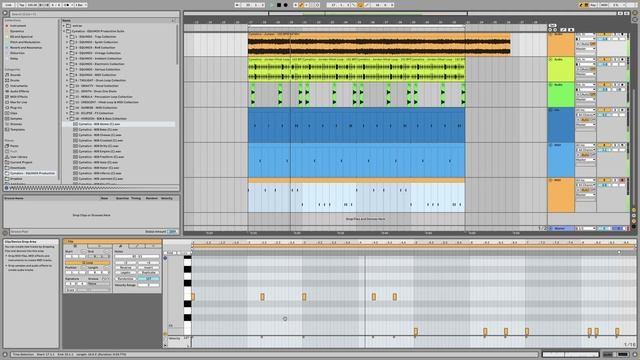This screenshot has width=640, height=360.
Task: Click the browser search field
Action: coord(94,14)
